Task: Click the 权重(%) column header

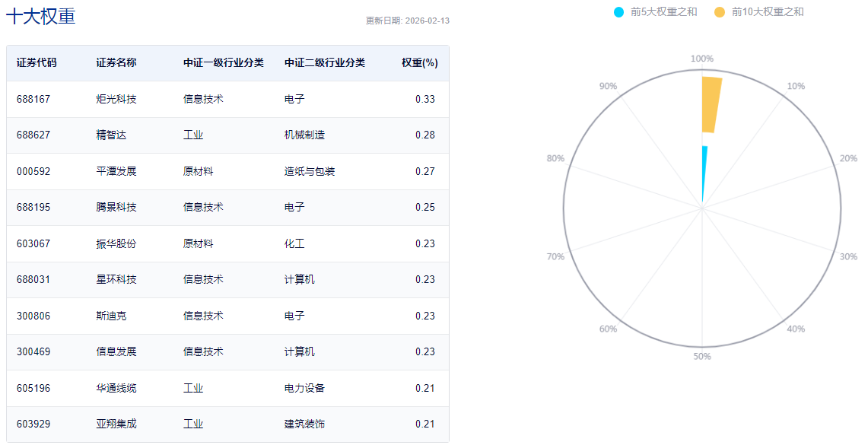Action: coord(419,63)
